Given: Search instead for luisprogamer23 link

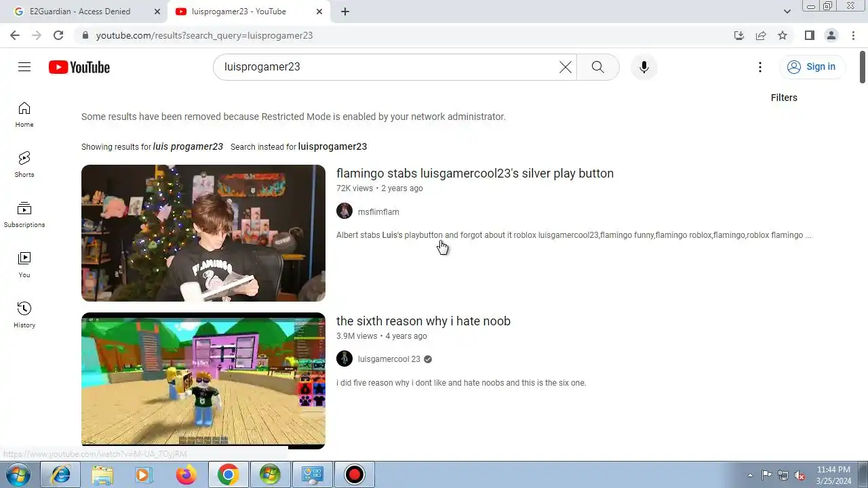Looking at the screenshot, I should [x=332, y=146].
